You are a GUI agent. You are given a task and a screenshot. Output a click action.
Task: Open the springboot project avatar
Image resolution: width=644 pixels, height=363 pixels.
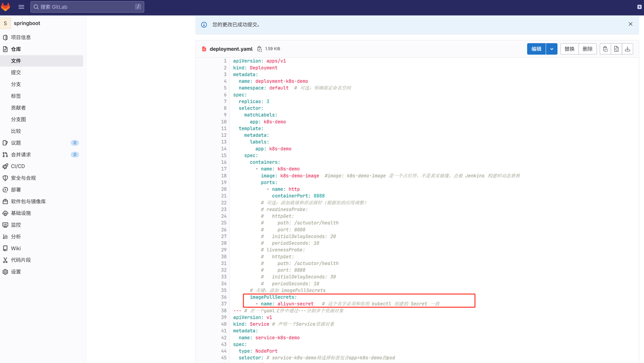click(6, 23)
